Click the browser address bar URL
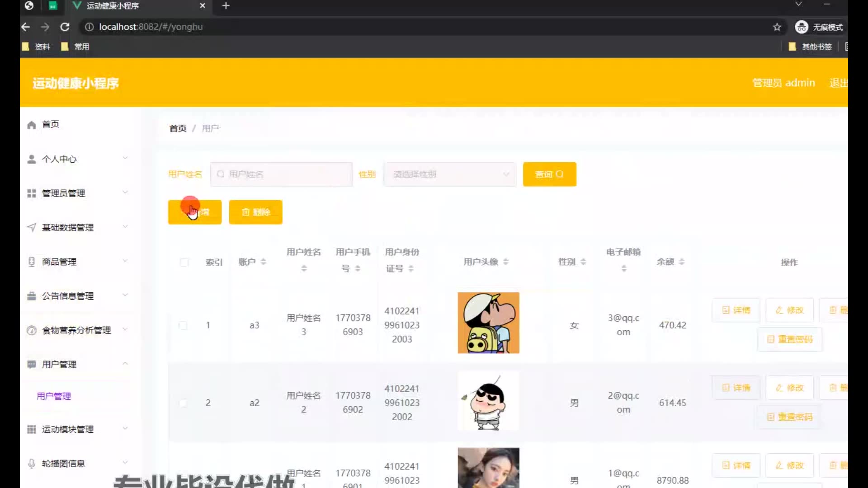This screenshot has height=488, width=868. 151,27
